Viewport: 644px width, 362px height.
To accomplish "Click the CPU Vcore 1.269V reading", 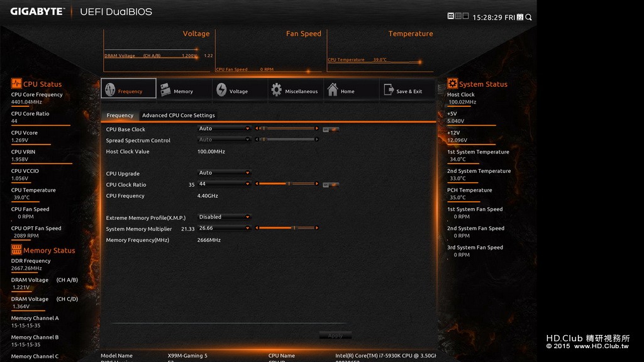I will click(x=19, y=140).
